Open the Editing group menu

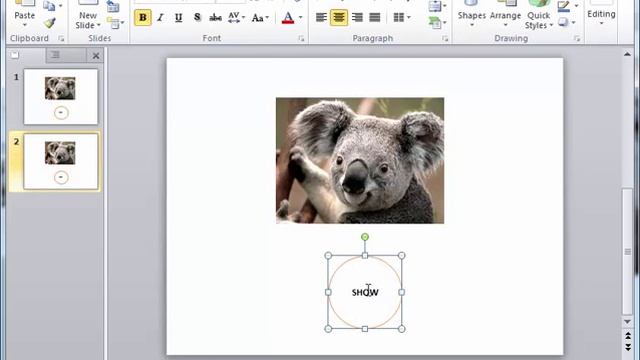pos(601,16)
